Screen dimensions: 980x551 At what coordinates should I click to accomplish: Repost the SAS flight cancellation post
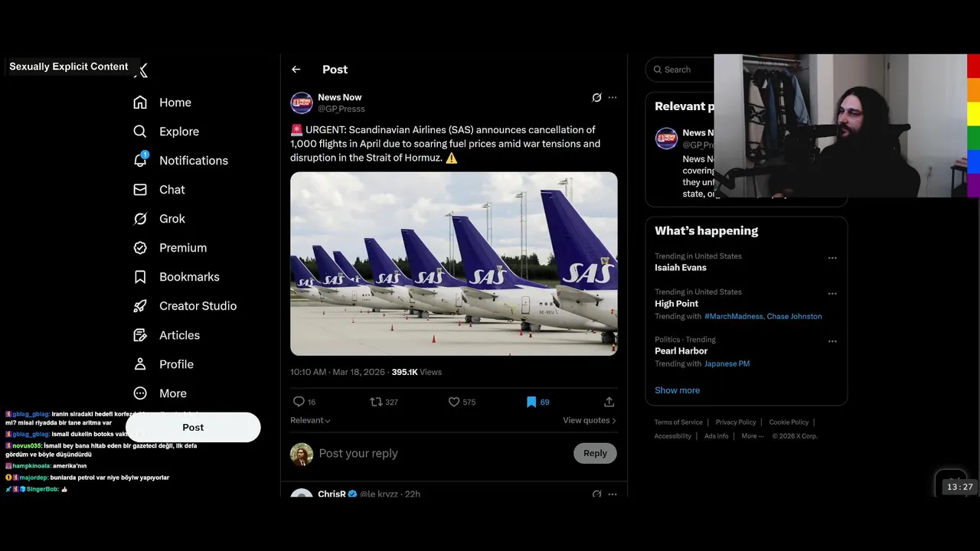coord(376,402)
